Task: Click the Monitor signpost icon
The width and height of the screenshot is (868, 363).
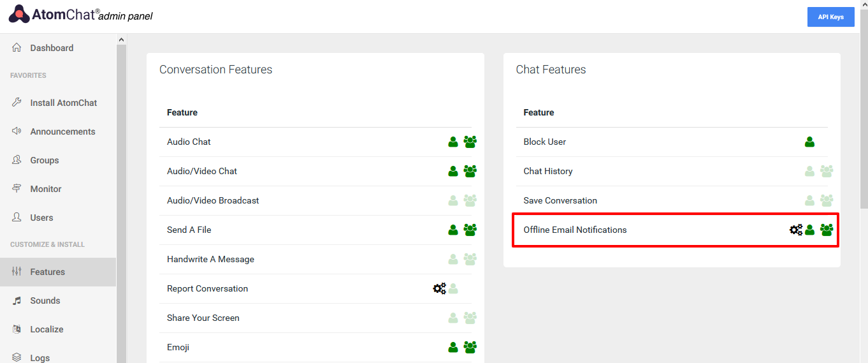Action: pos(17,189)
